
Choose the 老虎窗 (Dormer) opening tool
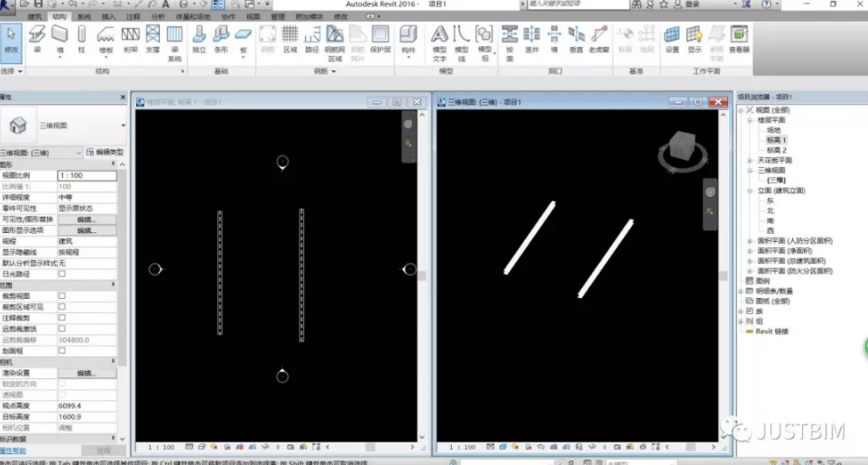599,40
